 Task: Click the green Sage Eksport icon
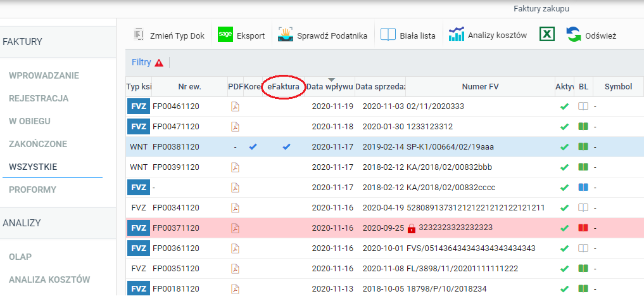click(x=225, y=35)
